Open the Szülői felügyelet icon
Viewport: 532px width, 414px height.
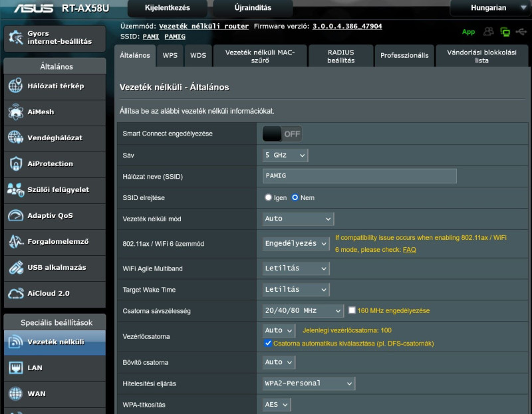15,189
